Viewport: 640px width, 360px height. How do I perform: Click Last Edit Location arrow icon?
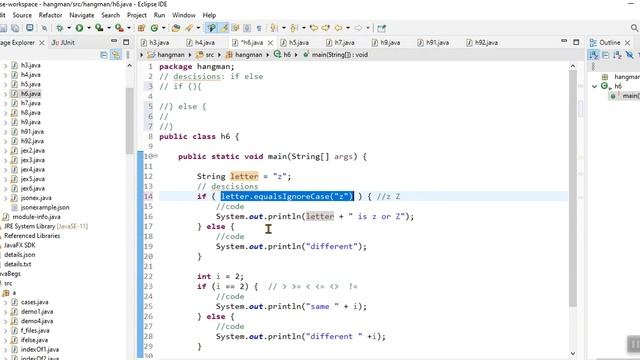coord(313,28)
